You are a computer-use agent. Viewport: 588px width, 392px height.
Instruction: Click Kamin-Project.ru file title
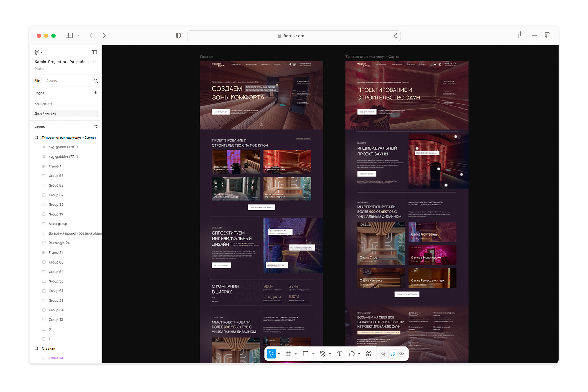pyautogui.click(x=61, y=62)
